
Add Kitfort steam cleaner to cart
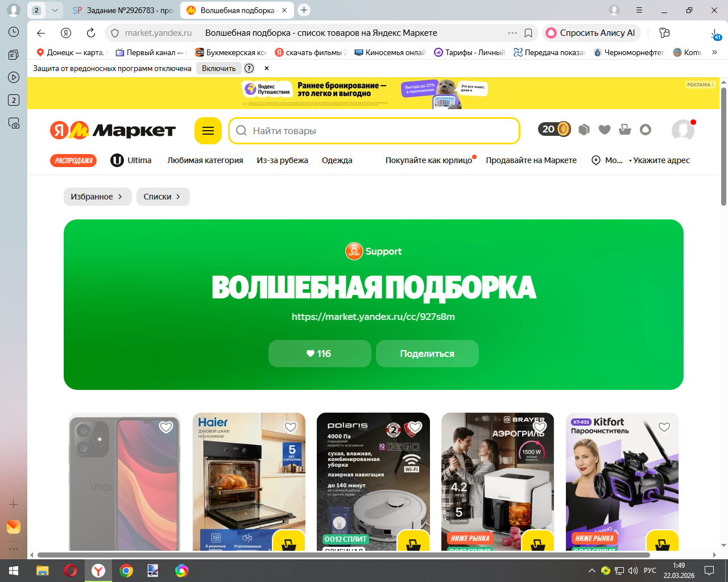coord(663,541)
